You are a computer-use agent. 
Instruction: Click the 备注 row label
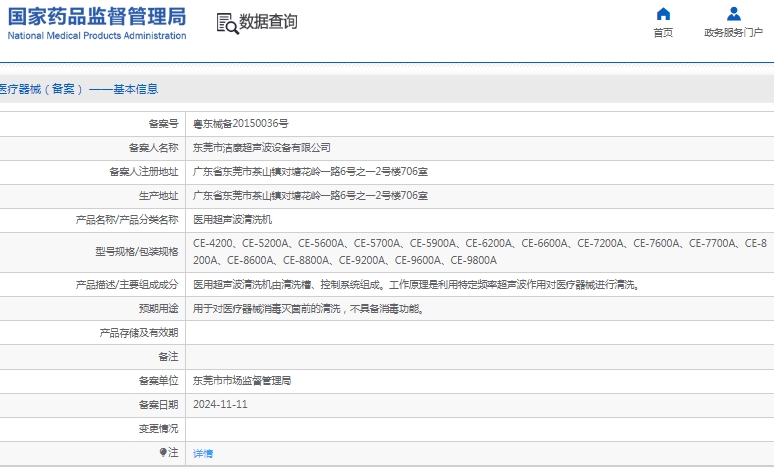168,356
